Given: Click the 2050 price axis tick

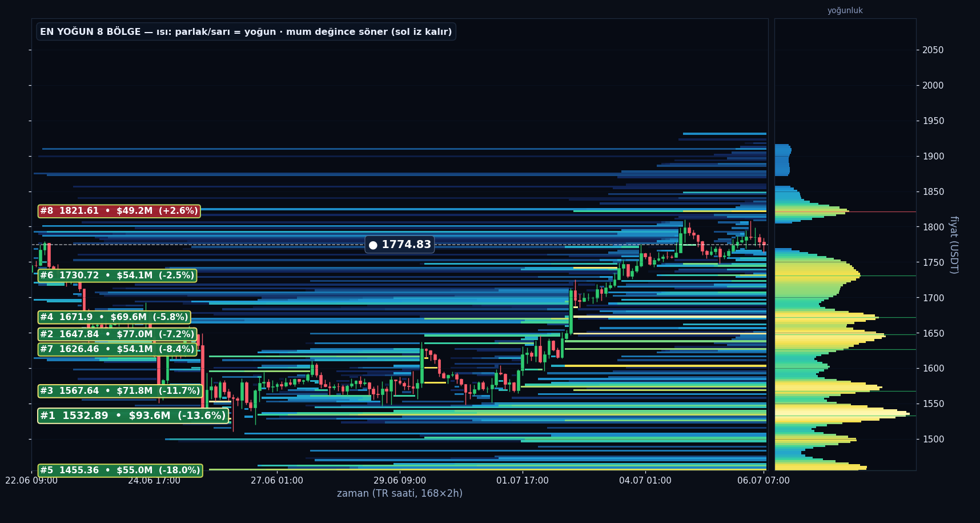Looking at the screenshot, I should coord(933,50).
